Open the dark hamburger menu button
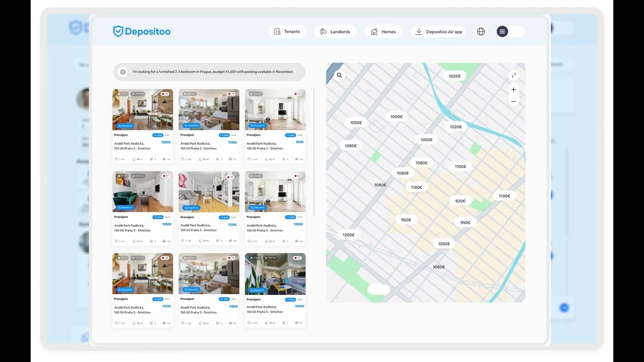This screenshot has width=644, height=362. (502, 32)
